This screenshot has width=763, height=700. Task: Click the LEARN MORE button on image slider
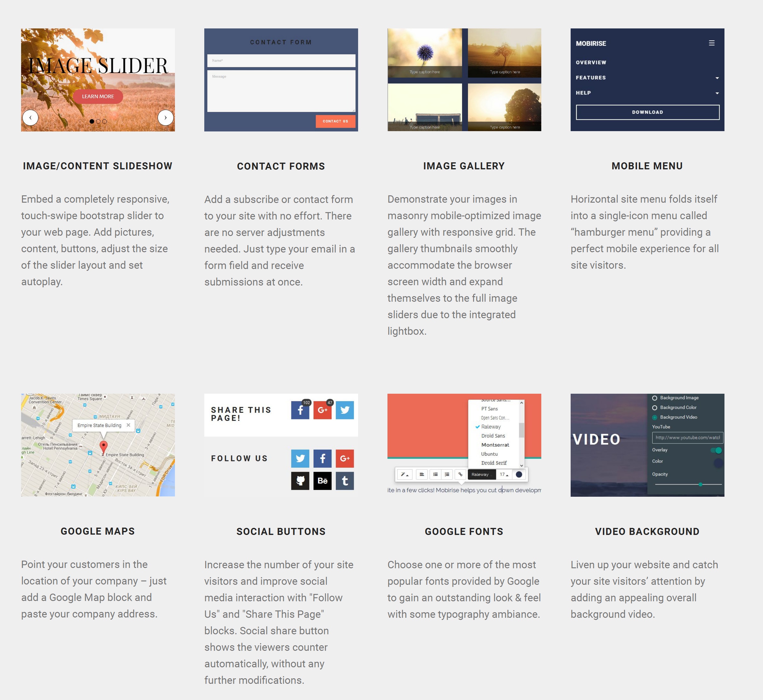coord(98,96)
